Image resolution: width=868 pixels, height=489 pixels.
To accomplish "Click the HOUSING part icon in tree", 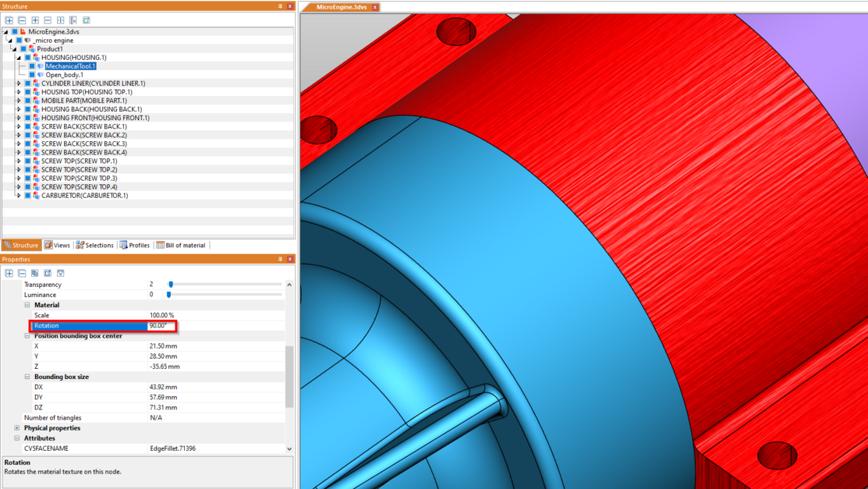I will click(36, 58).
